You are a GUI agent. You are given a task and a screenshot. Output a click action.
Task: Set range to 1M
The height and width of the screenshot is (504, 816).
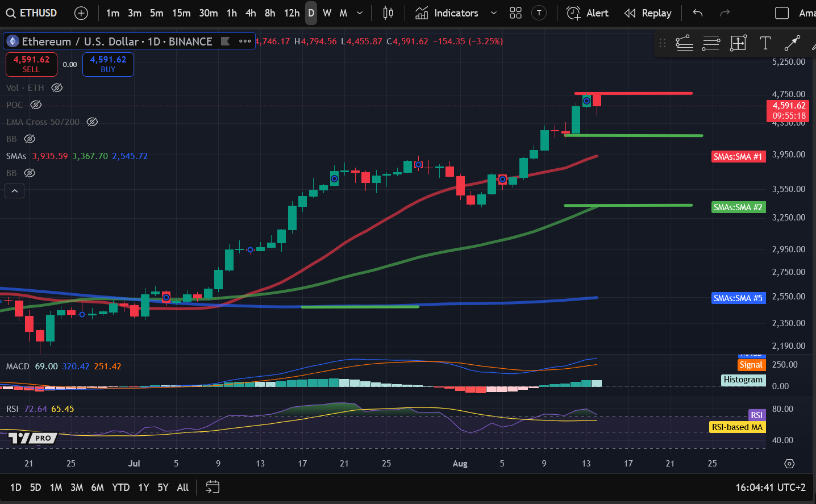(x=56, y=488)
